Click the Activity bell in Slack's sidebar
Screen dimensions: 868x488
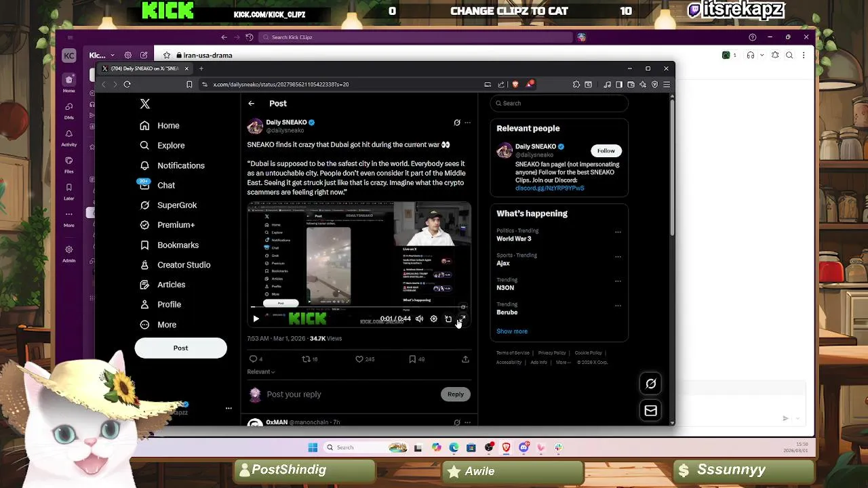69,137
